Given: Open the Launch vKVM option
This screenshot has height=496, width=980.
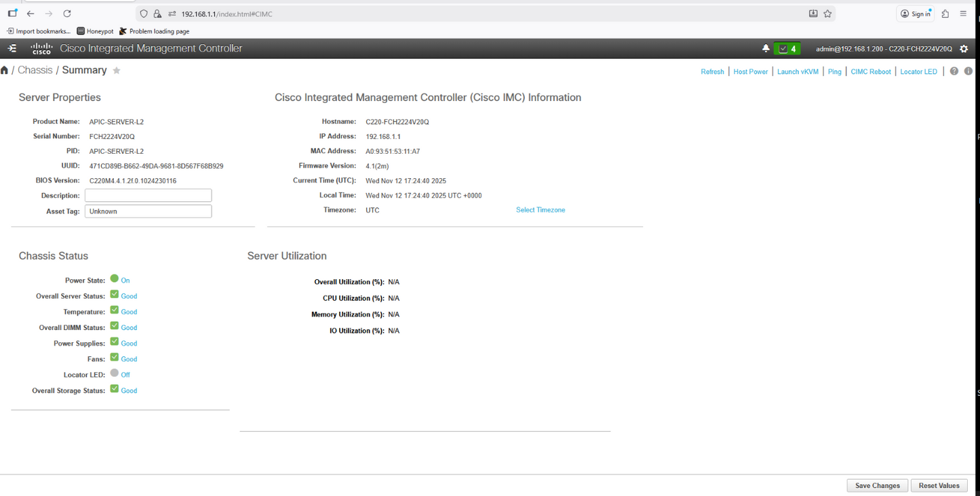Looking at the screenshot, I should click(798, 72).
